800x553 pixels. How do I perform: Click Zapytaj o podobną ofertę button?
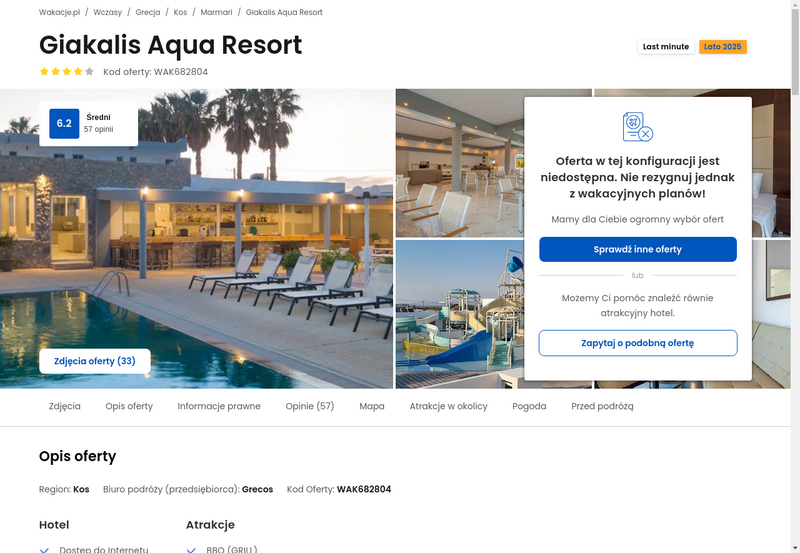[638, 343]
